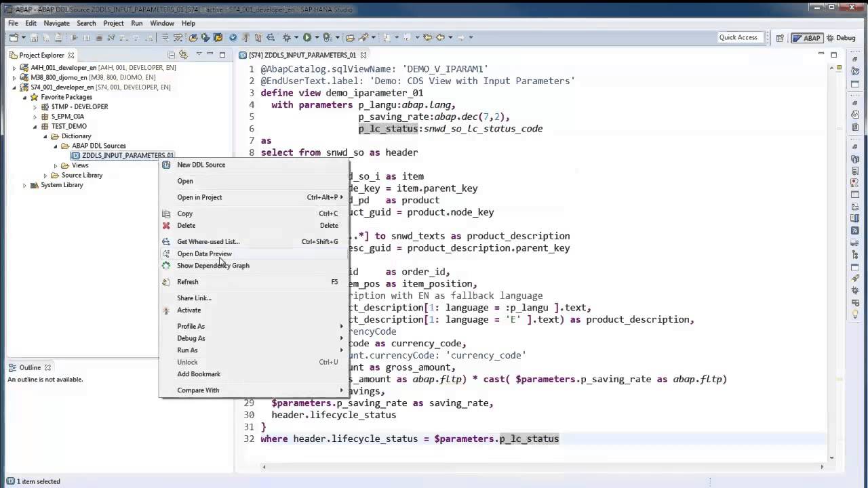Click the New toolbar icon
Screen dimensions: 868x488
point(14,37)
